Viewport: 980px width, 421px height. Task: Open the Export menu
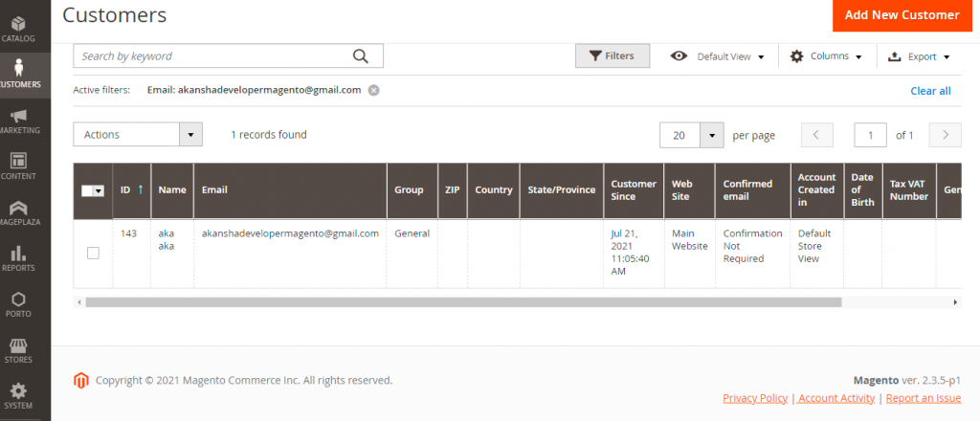tap(919, 56)
